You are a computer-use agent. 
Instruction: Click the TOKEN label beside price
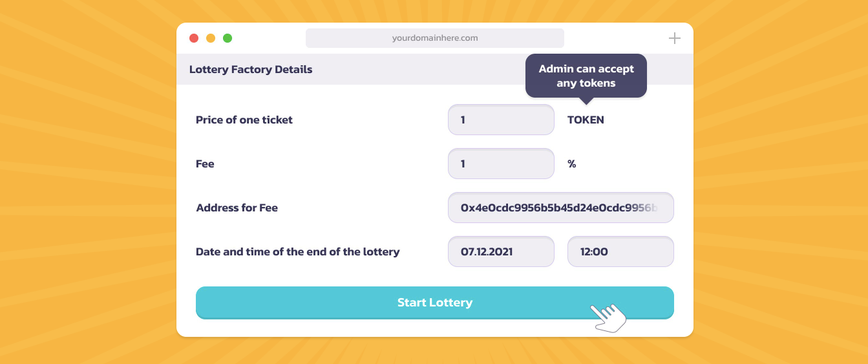(x=586, y=120)
